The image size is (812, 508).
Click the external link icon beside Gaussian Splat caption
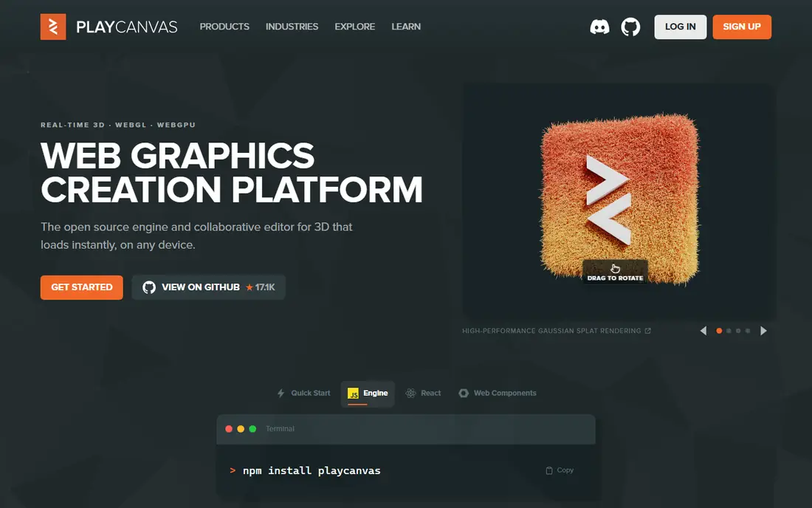(647, 330)
